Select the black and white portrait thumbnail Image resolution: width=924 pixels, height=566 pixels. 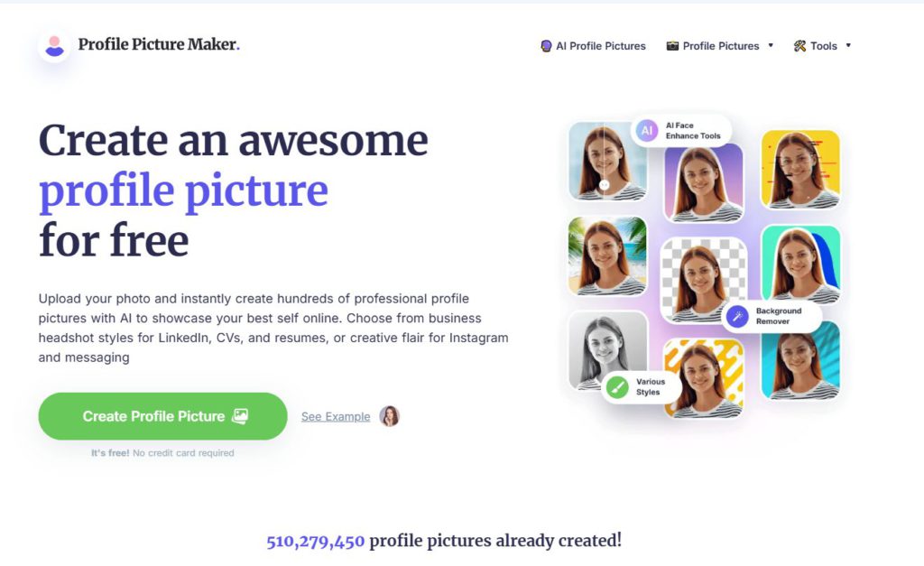point(607,351)
